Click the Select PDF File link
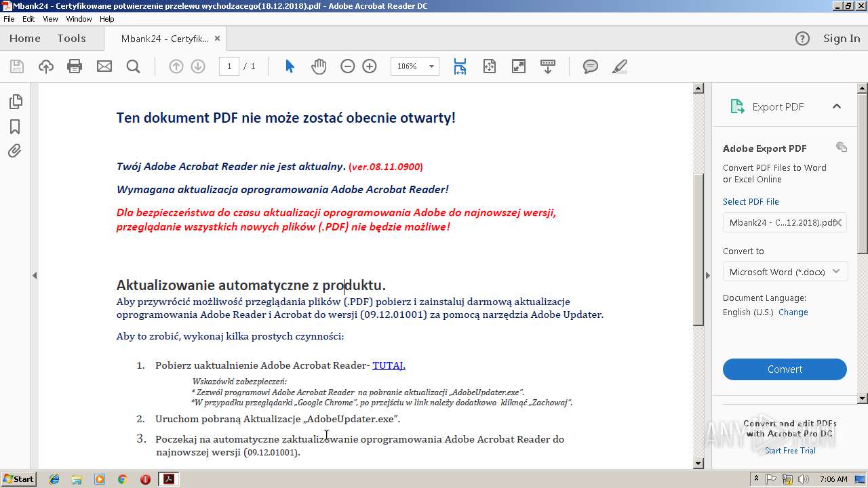868x488 pixels. pos(751,202)
